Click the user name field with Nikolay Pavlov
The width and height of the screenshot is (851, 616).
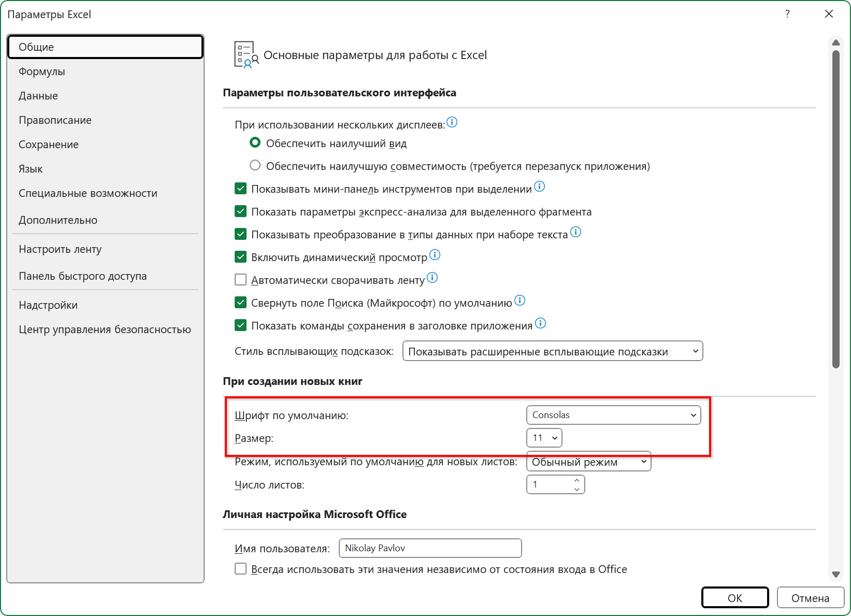pyautogui.click(x=430, y=548)
